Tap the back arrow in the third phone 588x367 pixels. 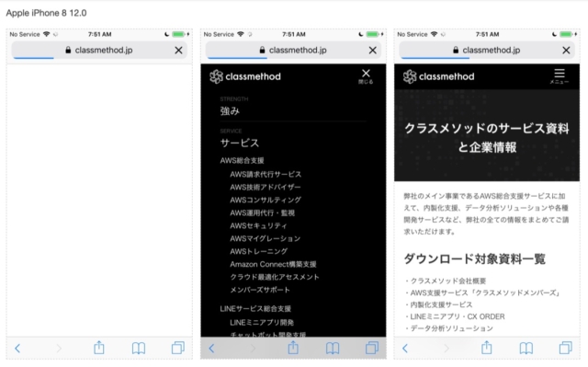coord(405,349)
